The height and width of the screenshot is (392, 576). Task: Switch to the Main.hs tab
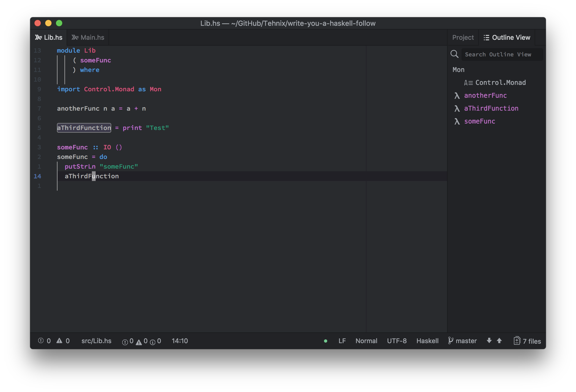click(x=88, y=38)
